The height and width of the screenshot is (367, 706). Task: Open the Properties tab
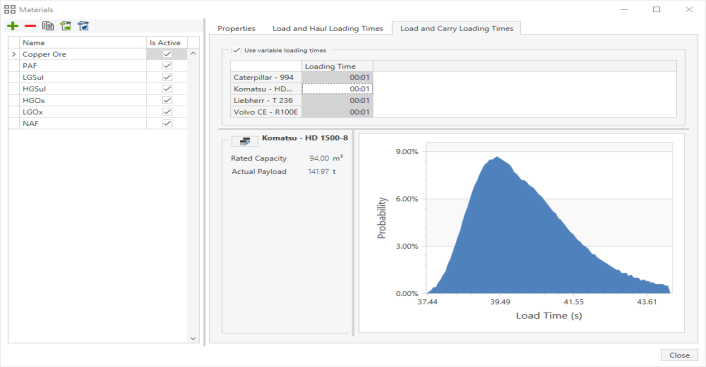click(x=236, y=28)
